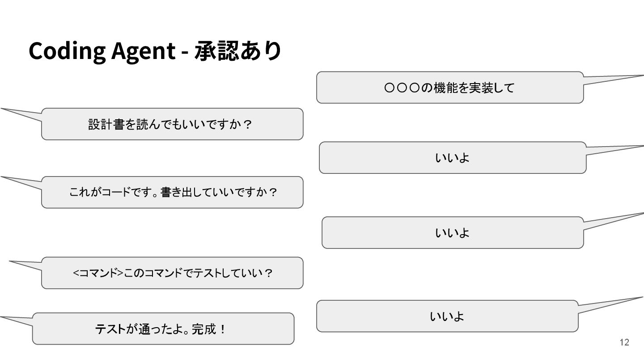
Task: Click the slide page number 12
Action: (x=624, y=342)
